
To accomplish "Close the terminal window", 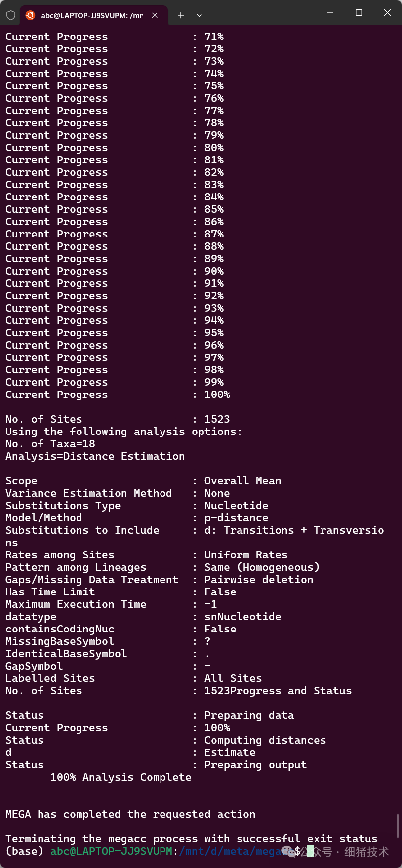I will pyautogui.click(x=387, y=13).
